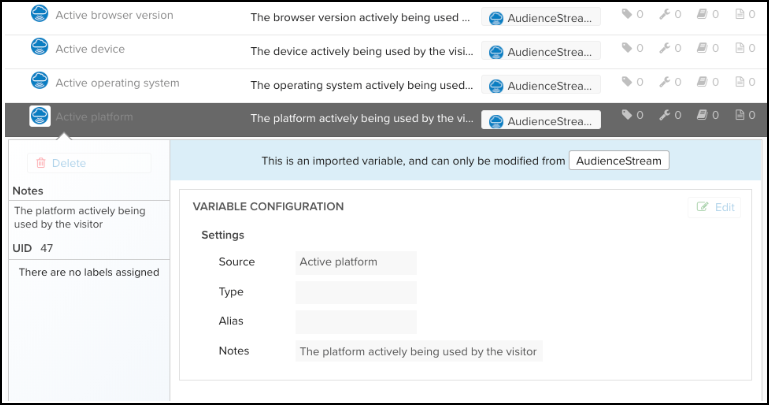
Task: Click the Source field showing Active platform
Action: [356, 262]
